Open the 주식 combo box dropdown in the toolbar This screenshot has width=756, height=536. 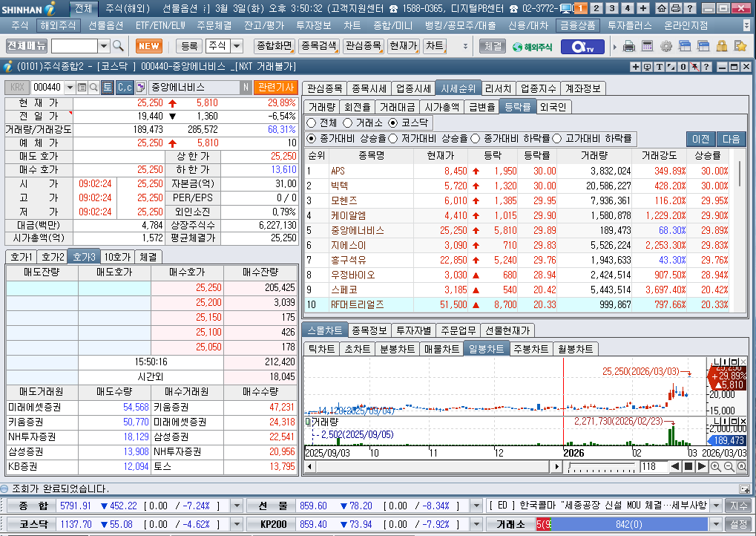(x=237, y=46)
